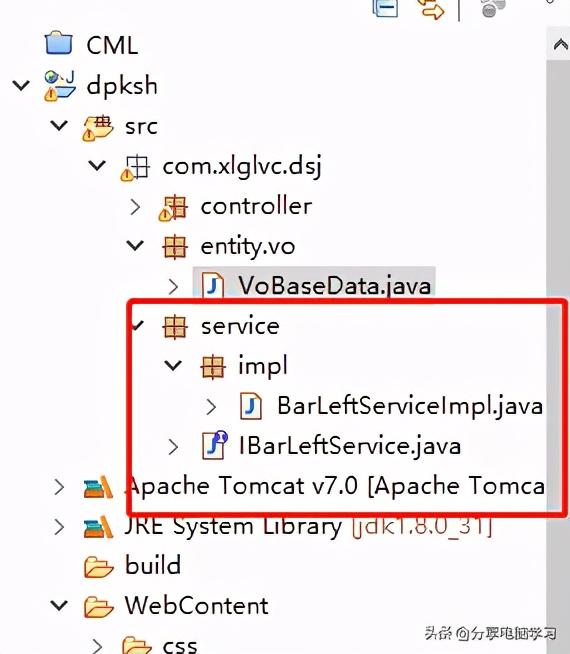The height and width of the screenshot is (654, 570).
Task: Click the CML project folder icon
Action: coord(59,43)
